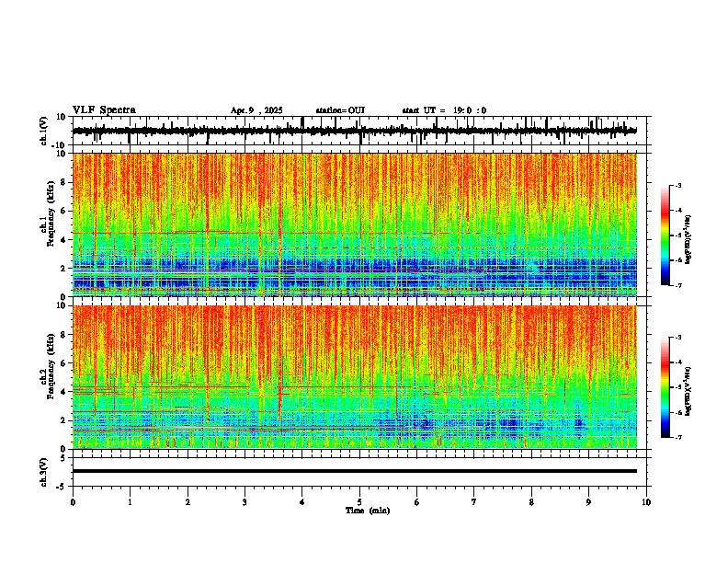Click the ch.1 color scale PSD unit label
Image resolution: width=728 pixels, height=563 pixels.
[688, 240]
